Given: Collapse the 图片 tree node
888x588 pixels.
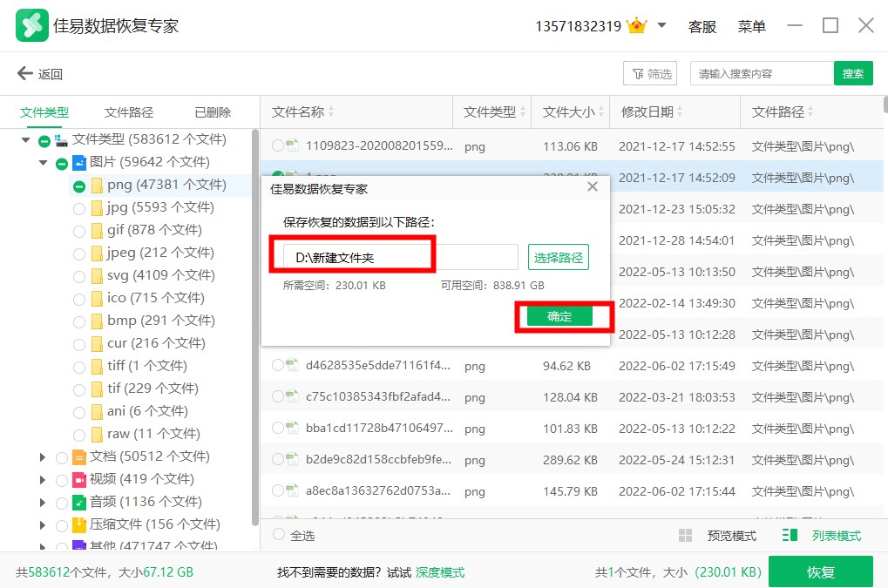Looking at the screenshot, I should pyautogui.click(x=43, y=162).
